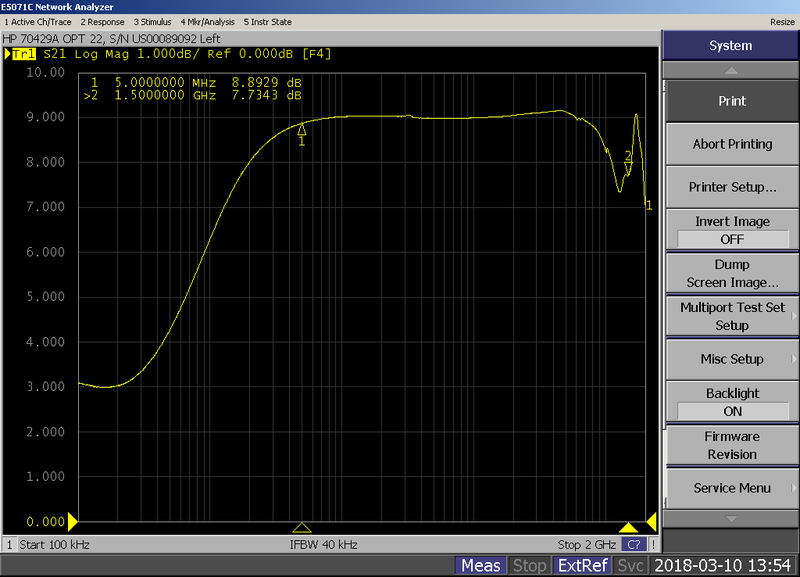800x577 pixels.
Task: Expand the Misc Setup submenu
Action: click(732, 359)
